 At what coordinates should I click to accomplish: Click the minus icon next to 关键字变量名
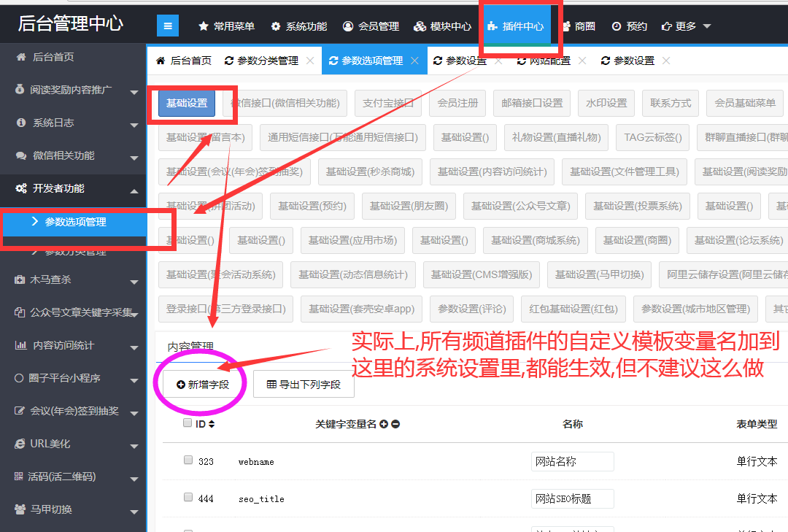395,424
